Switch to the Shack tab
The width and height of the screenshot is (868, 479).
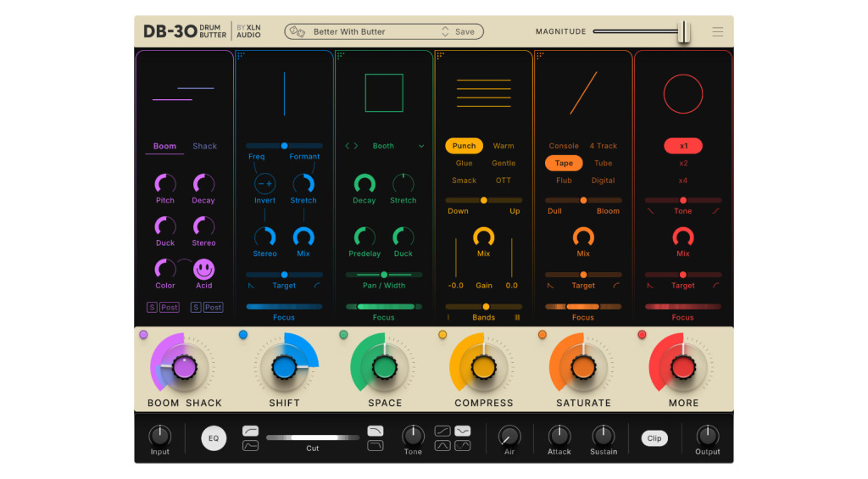[x=204, y=146]
